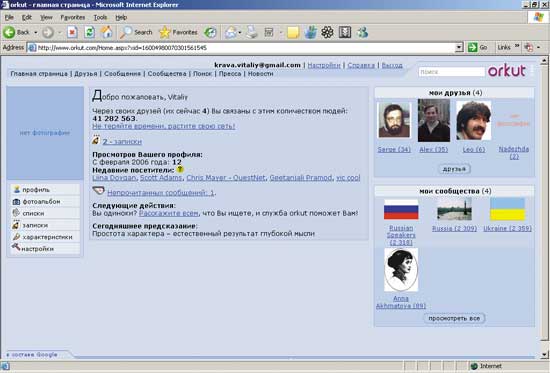Screen dimensions: 550x373
Task: Open visitor Scott Adams profile link
Action: click(161, 178)
